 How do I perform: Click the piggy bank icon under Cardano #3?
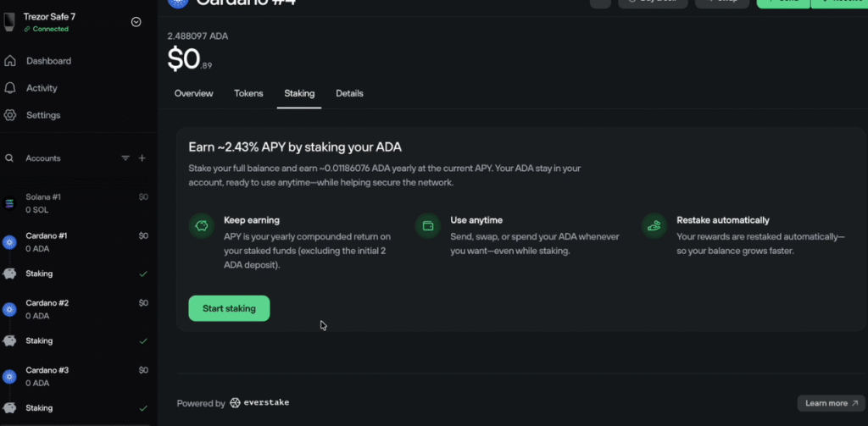coord(10,408)
